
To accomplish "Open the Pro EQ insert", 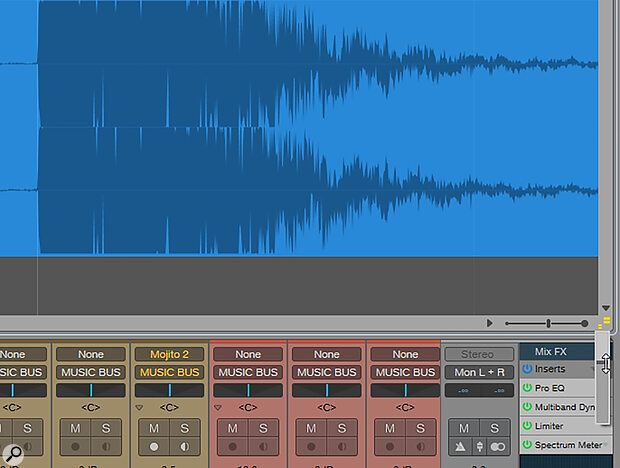I will click(550, 388).
